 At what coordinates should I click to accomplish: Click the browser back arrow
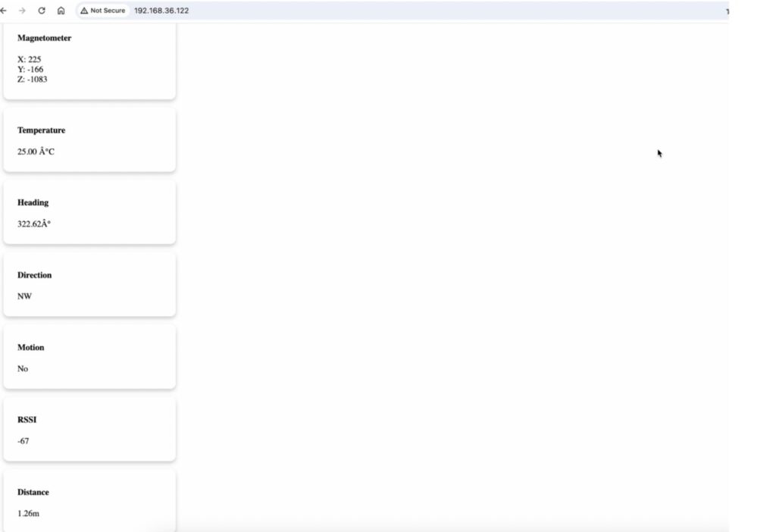pos(4,11)
